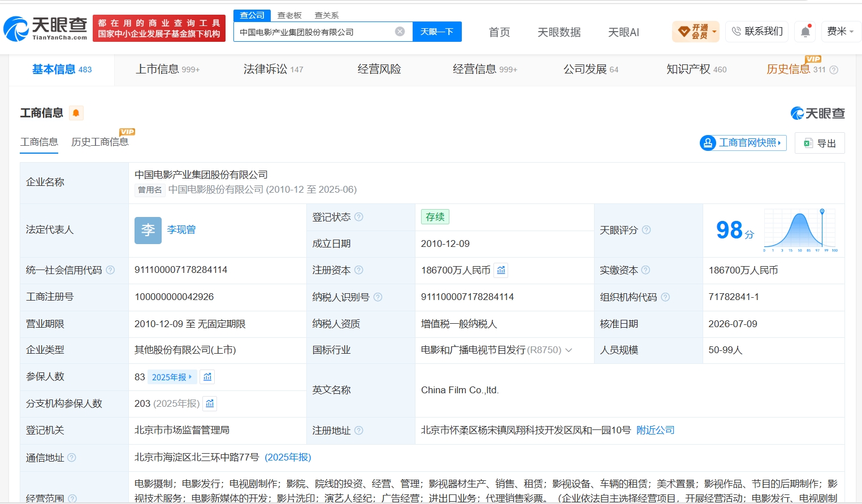The width and height of the screenshot is (862, 504).
Task: Switch to 查老板 search mode
Action: coord(289,15)
